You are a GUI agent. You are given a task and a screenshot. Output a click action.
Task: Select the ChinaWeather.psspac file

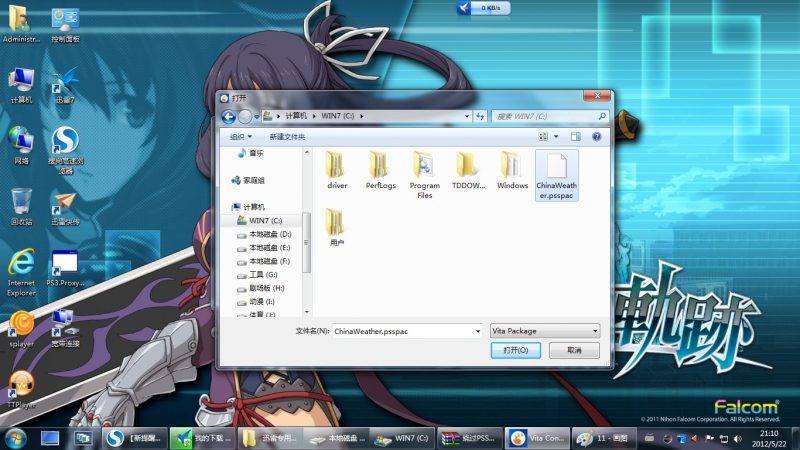pyautogui.click(x=557, y=175)
